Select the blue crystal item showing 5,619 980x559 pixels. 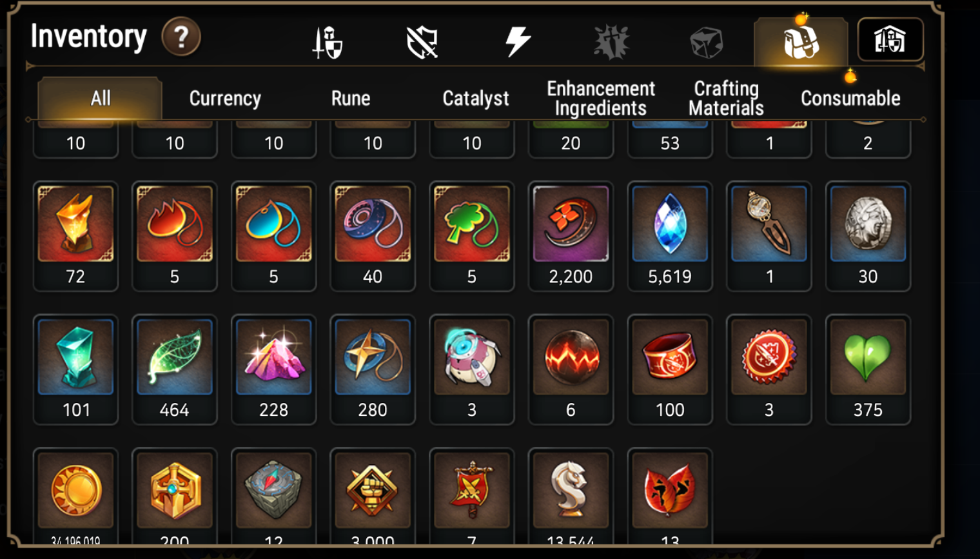click(670, 237)
